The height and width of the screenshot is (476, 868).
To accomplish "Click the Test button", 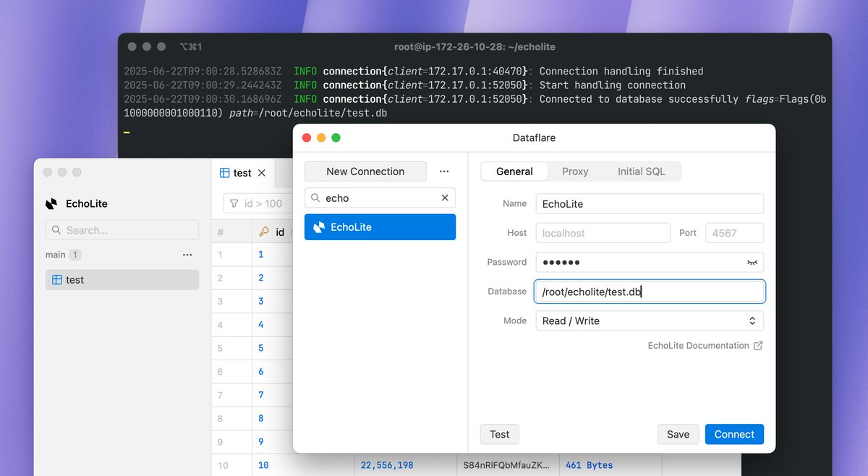I will 499,434.
